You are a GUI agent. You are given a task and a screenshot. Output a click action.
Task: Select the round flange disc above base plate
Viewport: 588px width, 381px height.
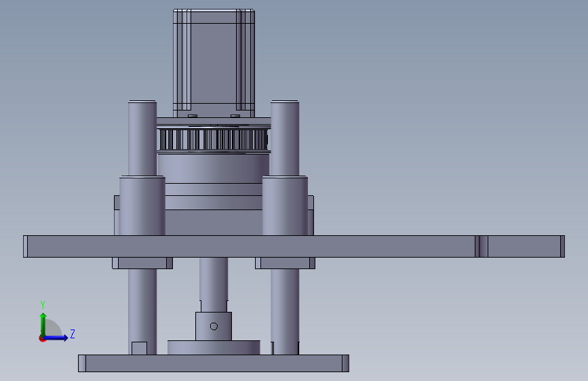point(214,348)
